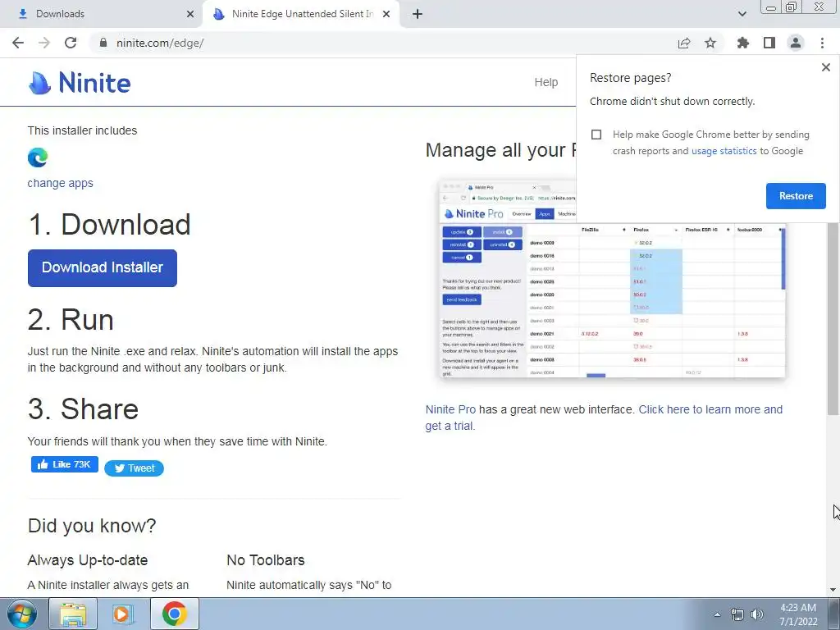Viewport: 840px width, 630px height.
Task: Click the taskbar clock 4:23 AM
Action: 798,614
